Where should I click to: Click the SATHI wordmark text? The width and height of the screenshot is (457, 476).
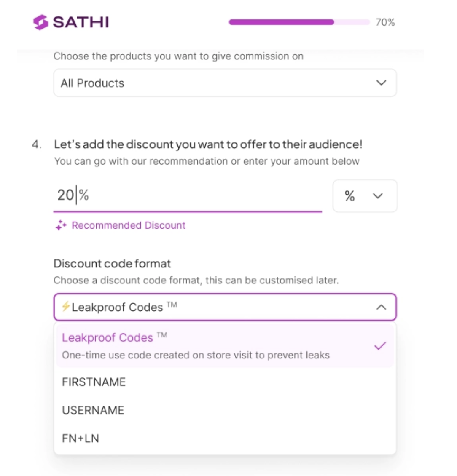click(81, 22)
